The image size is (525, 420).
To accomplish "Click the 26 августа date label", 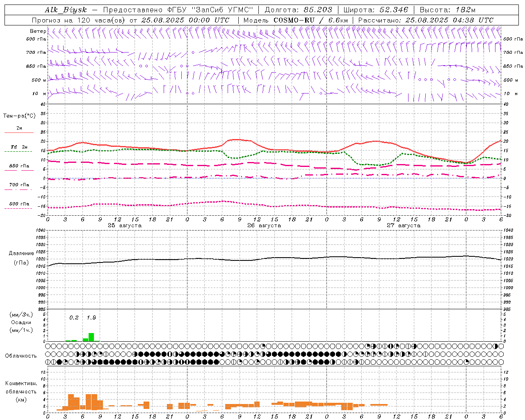I will click(264, 226).
